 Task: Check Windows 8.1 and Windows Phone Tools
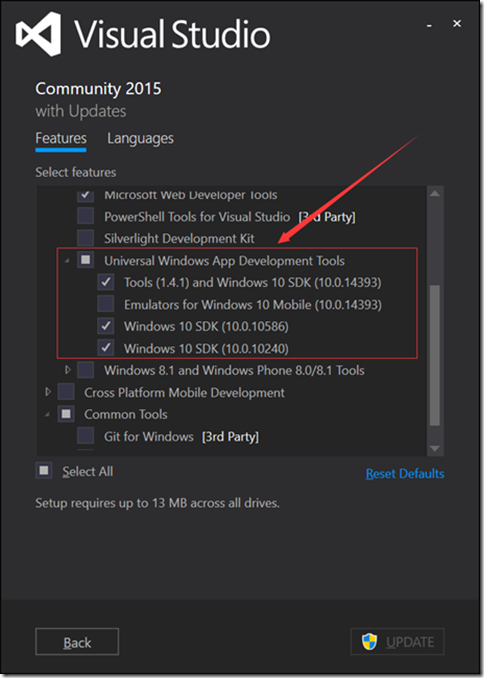[x=86, y=370]
